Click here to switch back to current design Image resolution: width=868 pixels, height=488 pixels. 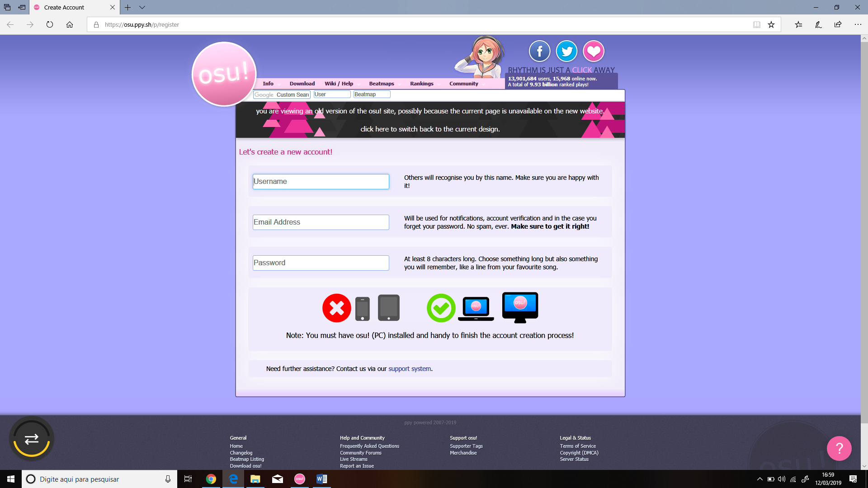click(430, 129)
